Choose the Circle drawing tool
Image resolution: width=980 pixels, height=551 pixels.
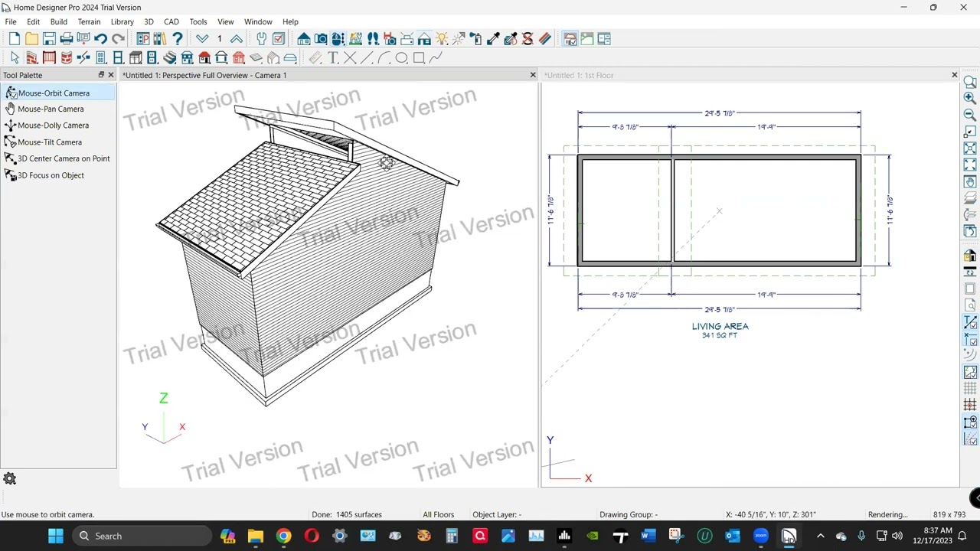[401, 57]
